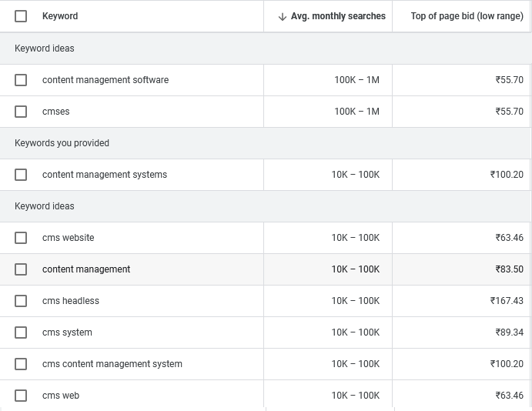Select the cms system row checkbox
Viewport: 532px width, 411px height.
[x=21, y=332]
